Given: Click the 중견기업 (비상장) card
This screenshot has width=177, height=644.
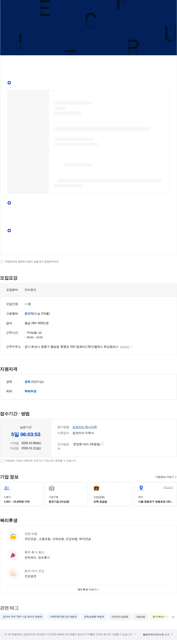Looking at the screenshot, I should click(x=66, y=494).
